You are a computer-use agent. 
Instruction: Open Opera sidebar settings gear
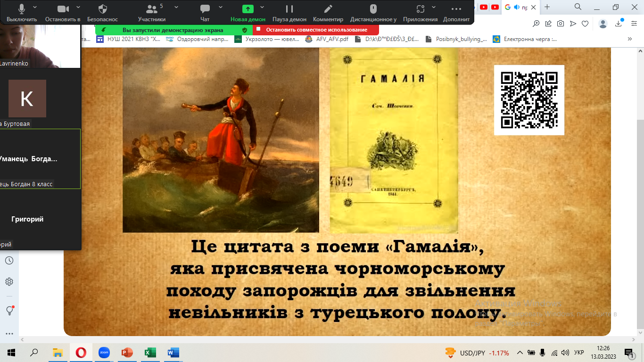coord(9,281)
